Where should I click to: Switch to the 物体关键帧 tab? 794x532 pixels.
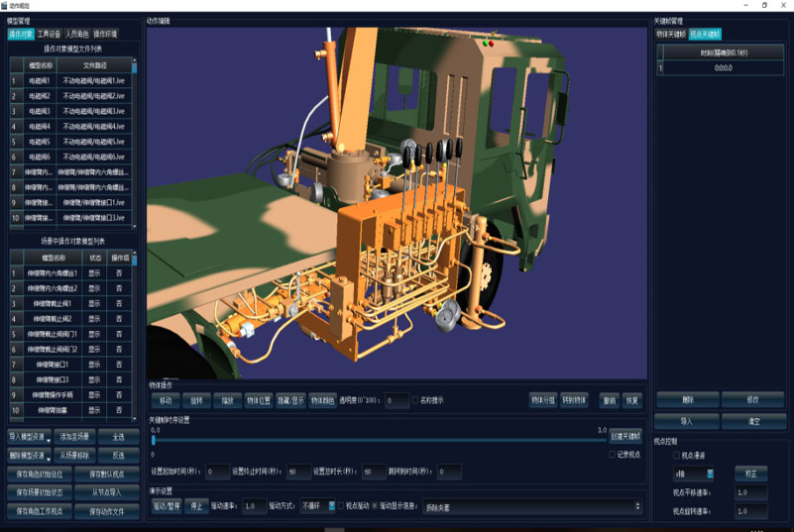(x=670, y=35)
